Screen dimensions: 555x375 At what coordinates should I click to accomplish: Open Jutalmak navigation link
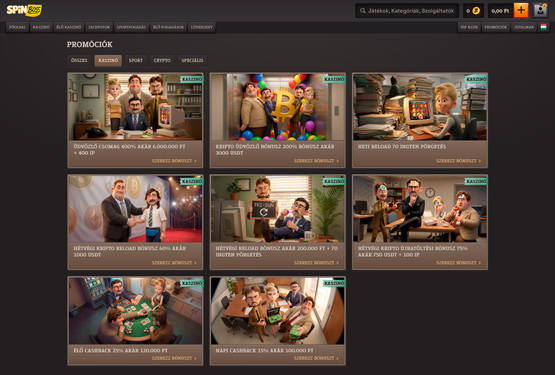point(524,27)
